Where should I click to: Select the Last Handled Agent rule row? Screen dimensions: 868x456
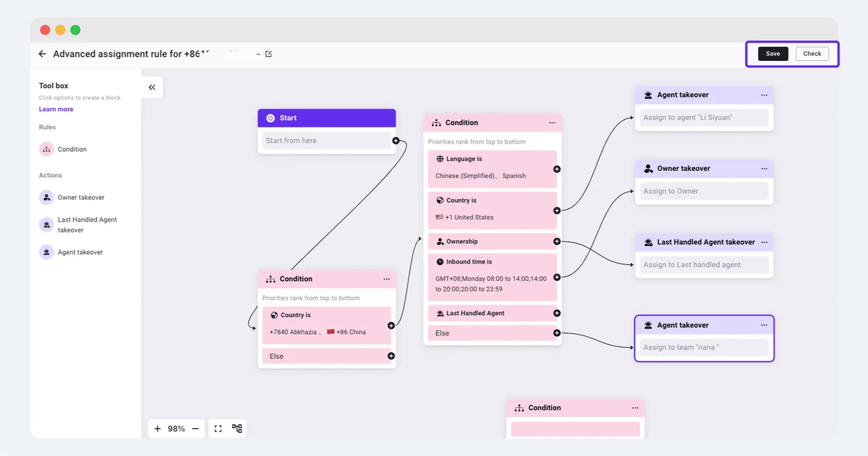coord(492,313)
